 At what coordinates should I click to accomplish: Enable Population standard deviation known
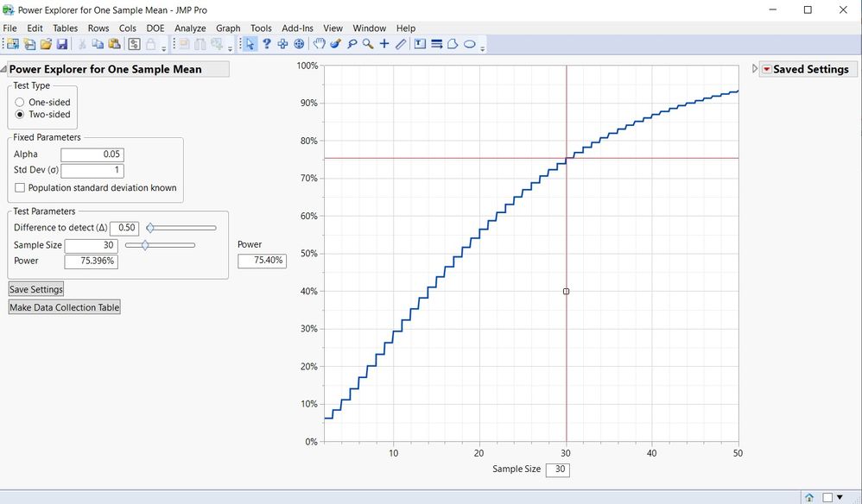[x=19, y=187]
